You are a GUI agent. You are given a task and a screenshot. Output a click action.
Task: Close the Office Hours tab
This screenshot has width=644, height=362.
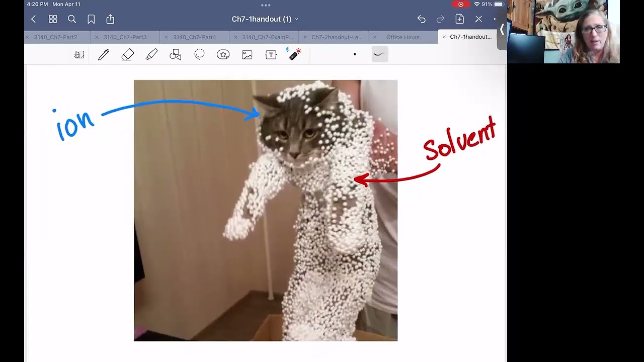374,37
